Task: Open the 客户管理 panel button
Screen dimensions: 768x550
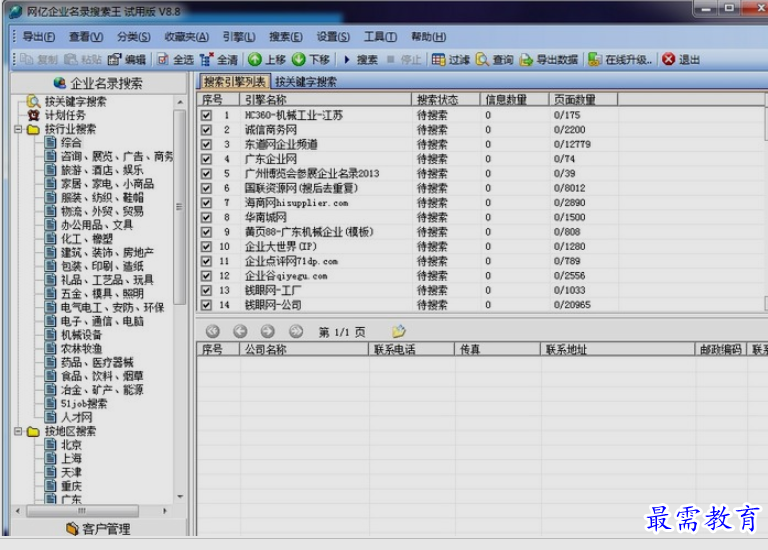Action: pyautogui.click(x=98, y=528)
